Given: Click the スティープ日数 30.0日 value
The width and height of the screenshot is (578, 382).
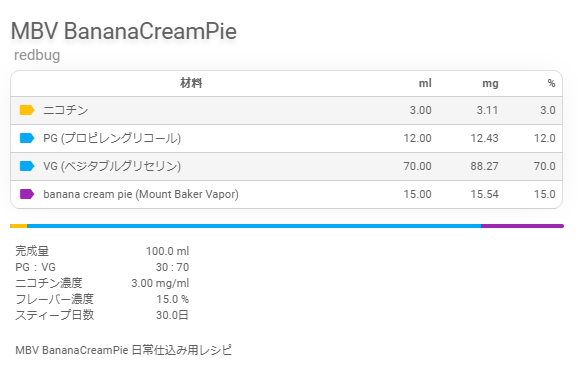Looking at the screenshot, I should [172, 315].
